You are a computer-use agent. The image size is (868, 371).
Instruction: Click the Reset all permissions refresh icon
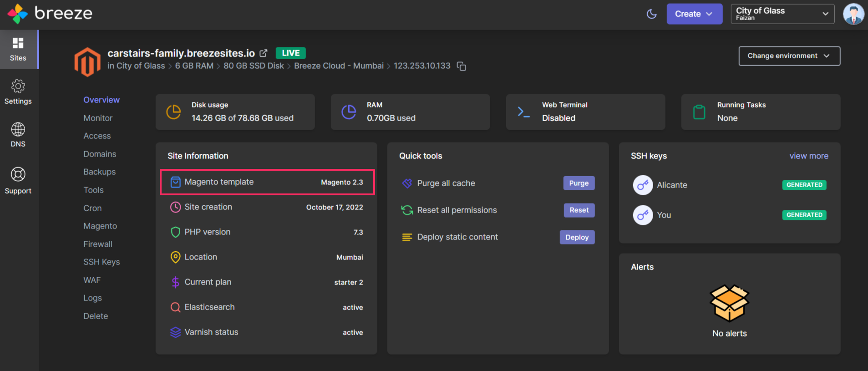point(407,210)
